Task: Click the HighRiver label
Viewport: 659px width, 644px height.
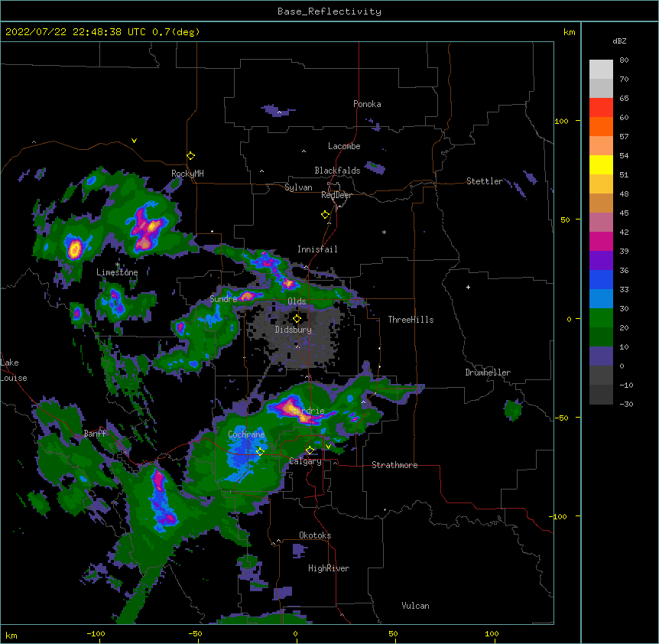Action: [x=329, y=568]
